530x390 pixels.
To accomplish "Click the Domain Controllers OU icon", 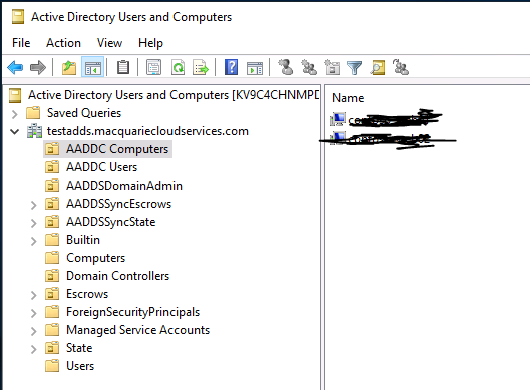I will coord(52,276).
